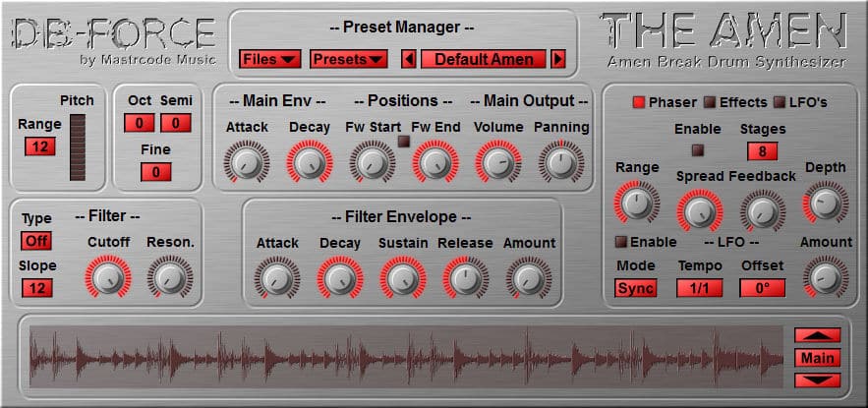
Task: Click the Filter Cutoff knob
Action: click(108, 277)
